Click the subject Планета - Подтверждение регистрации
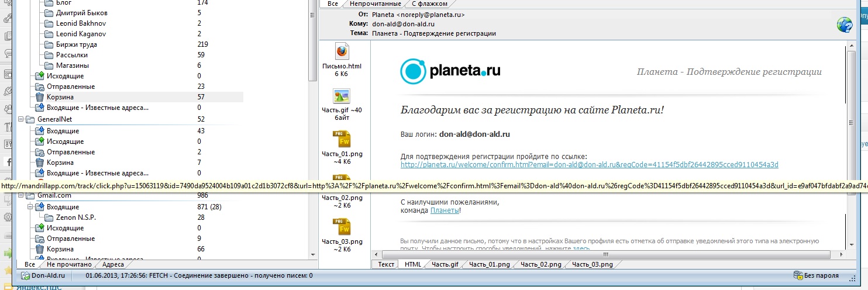 point(434,33)
